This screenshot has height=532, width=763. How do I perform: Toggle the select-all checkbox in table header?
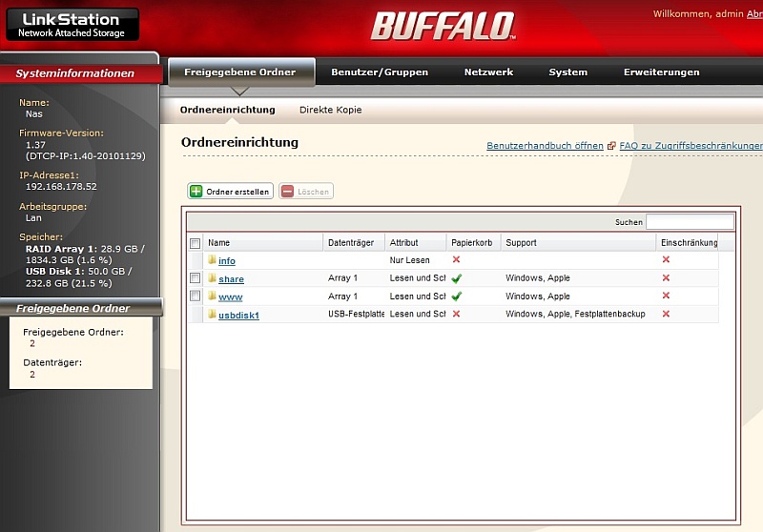tap(196, 243)
